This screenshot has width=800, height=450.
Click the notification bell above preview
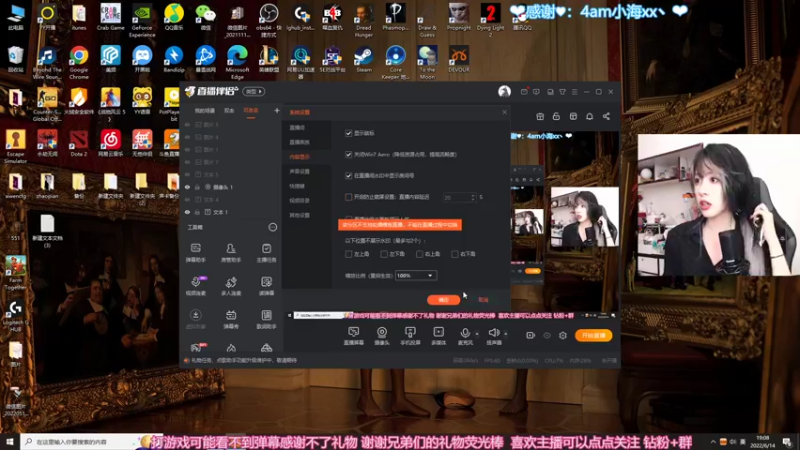pos(589,116)
